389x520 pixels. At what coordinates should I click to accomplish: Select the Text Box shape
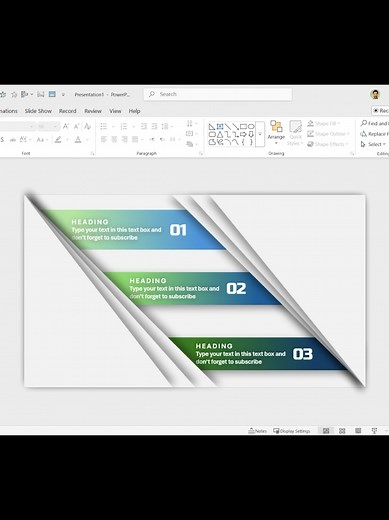(x=220, y=127)
